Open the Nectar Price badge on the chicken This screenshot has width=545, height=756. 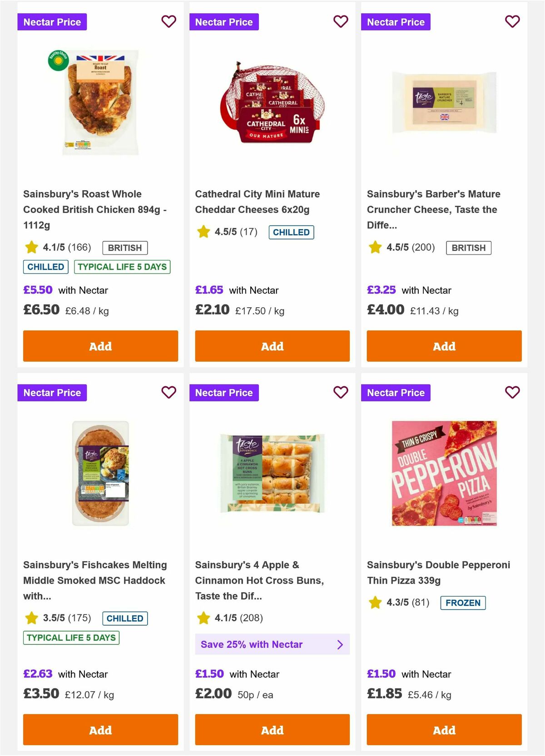point(52,21)
